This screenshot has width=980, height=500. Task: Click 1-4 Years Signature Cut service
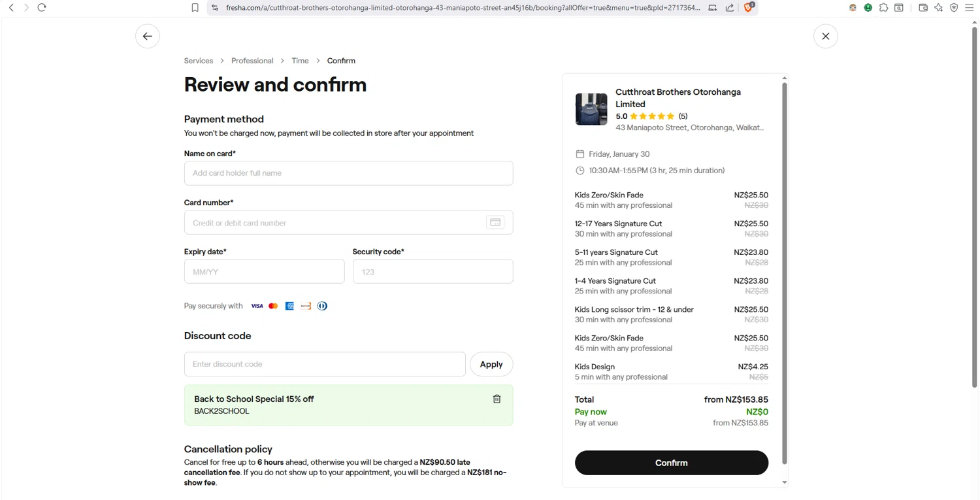point(671,286)
